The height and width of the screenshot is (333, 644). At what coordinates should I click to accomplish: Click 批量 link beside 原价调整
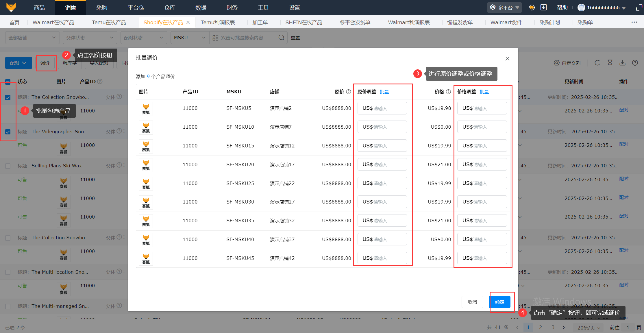pos(384,92)
